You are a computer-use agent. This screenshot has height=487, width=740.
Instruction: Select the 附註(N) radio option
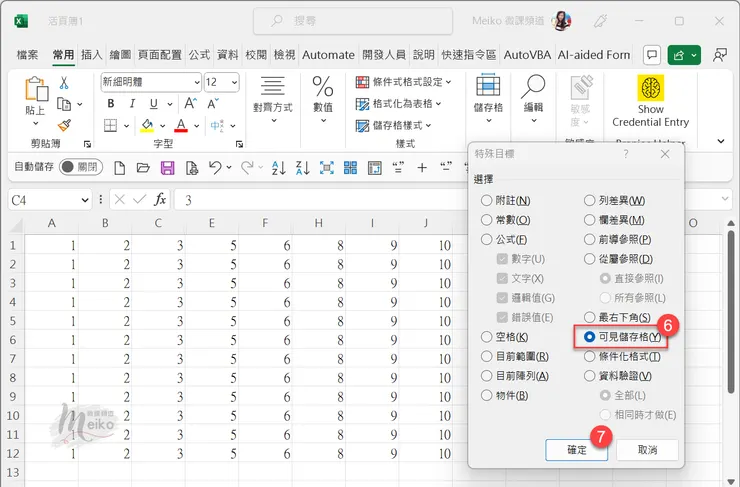click(x=486, y=201)
